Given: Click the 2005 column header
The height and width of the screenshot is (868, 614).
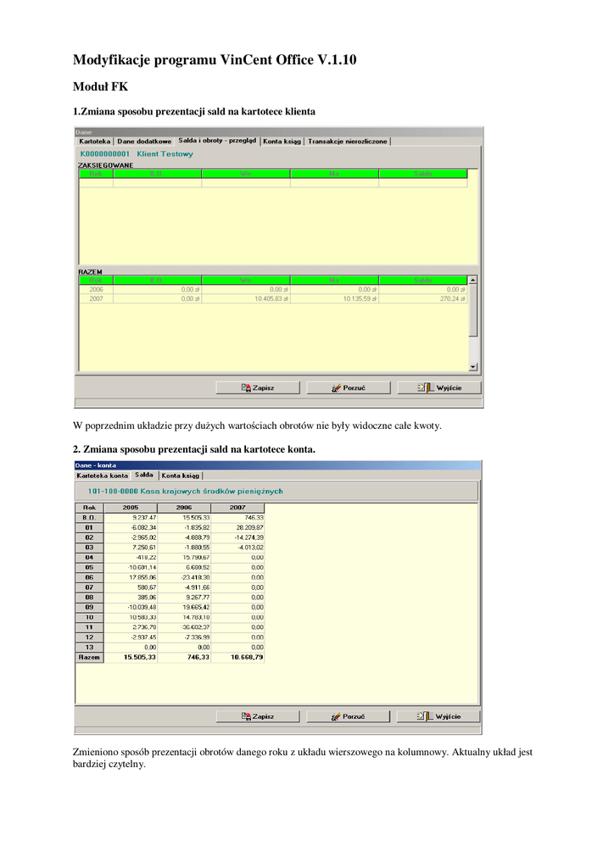Looking at the screenshot, I should coord(131,508).
